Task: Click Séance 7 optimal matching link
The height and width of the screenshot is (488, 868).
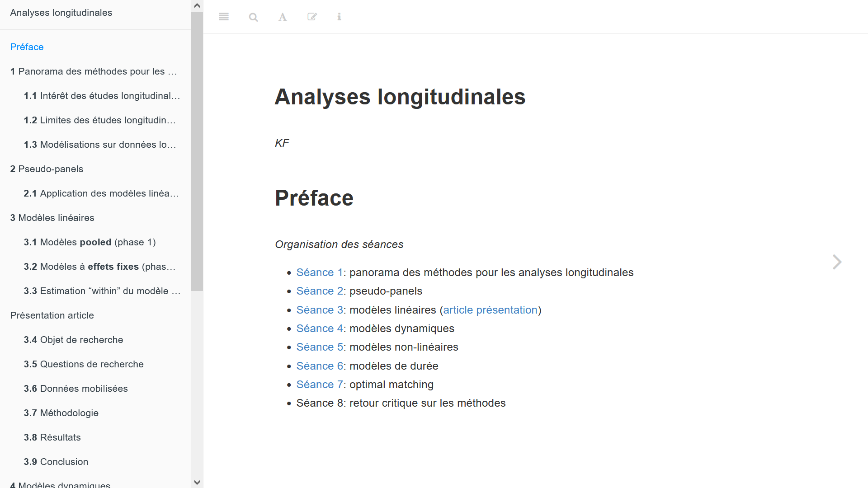Action: [320, 384]
